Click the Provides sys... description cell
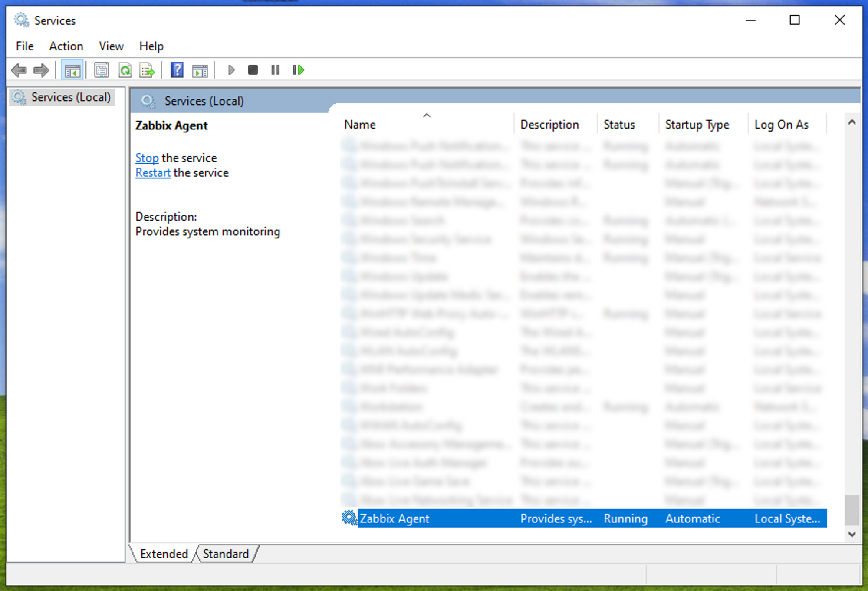The image size is (868, 591). 556,518
